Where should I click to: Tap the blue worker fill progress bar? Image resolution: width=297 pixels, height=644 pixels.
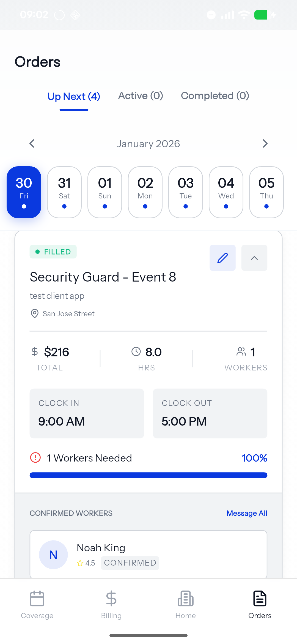point(148,475)
